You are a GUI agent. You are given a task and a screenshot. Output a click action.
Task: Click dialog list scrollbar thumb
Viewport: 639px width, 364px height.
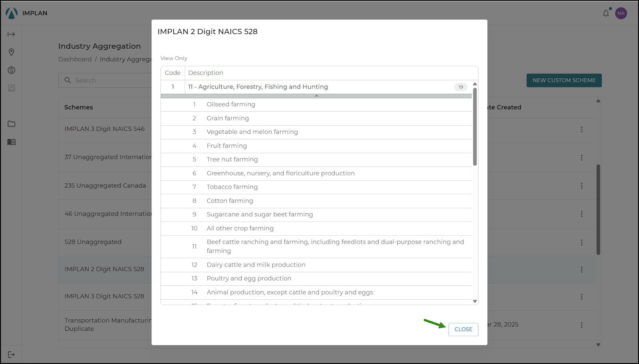pos(475,127)
